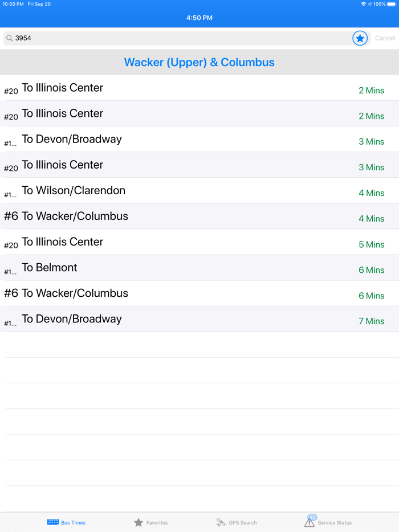The height and width of the screenshot is (532, 399).
Task: Select the Wacker (Upper) & Columbus header
Action: pos(199,62)
